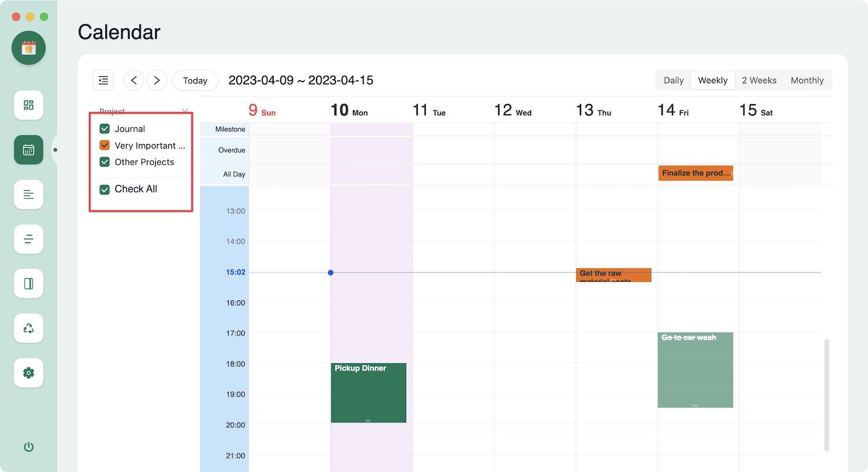Switch to Monthly view tab

807,80
